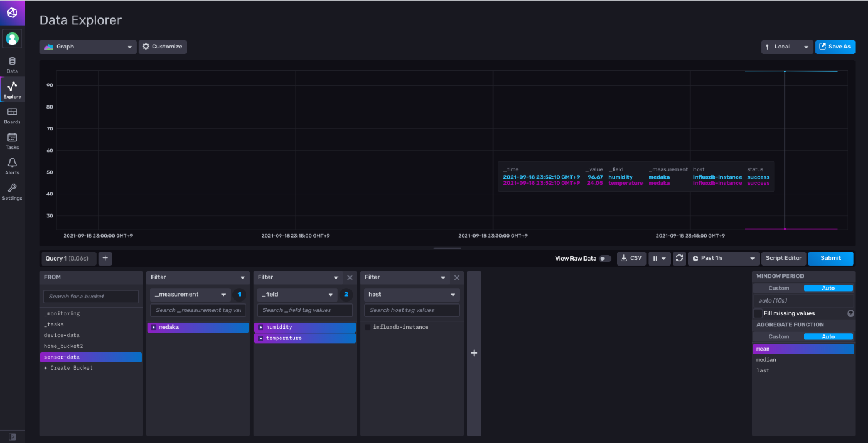Select the home_bucket2 bucket
Image resolution: width=868 pixels, height=443 pixels.
[x=91, y=346]
